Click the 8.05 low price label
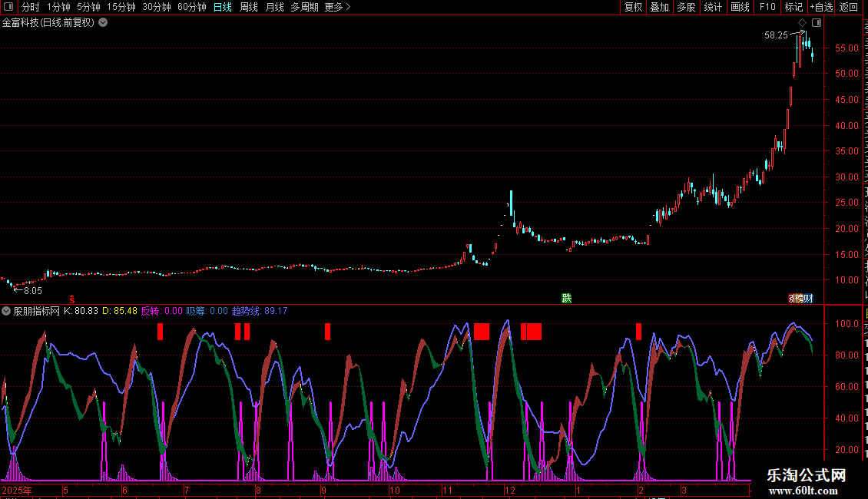868x499 pixels. tap(33, 290)
